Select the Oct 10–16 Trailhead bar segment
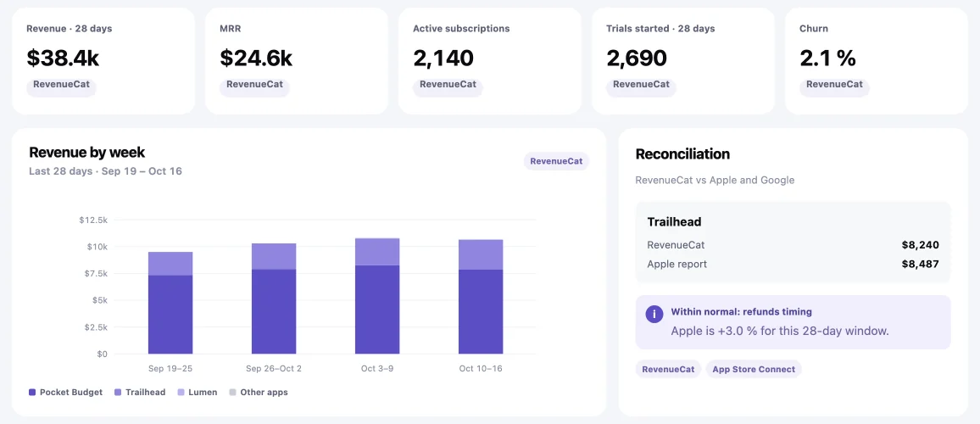 click(481, 254)
